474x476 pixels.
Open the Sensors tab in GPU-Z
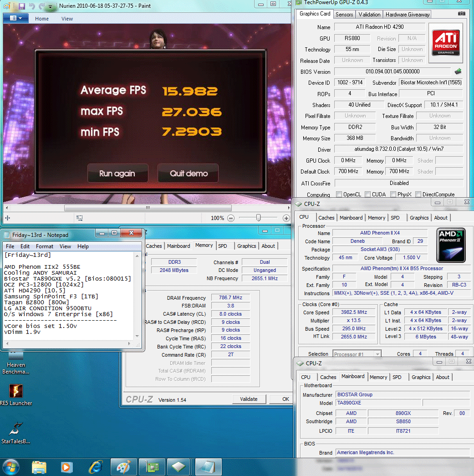tap(344, 15)
